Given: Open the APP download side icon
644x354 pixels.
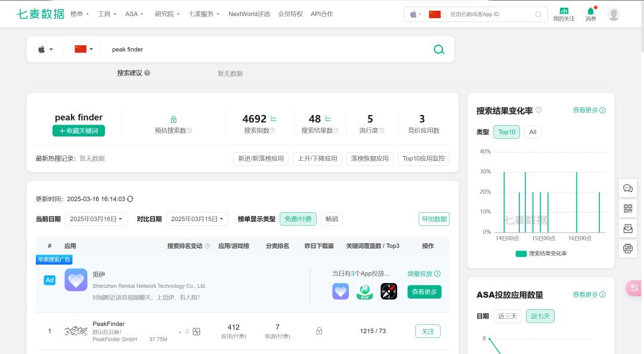Looking at the screenshot, I should (628, 249).
